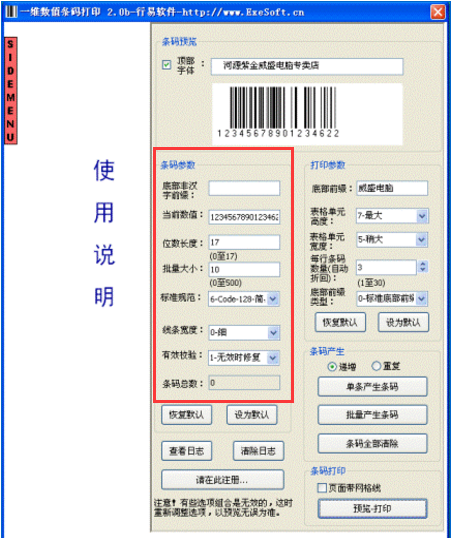Viewport: 451px width, 538px height.
Task: Select the 递增 radio button
Action: [x=332, y=366]
